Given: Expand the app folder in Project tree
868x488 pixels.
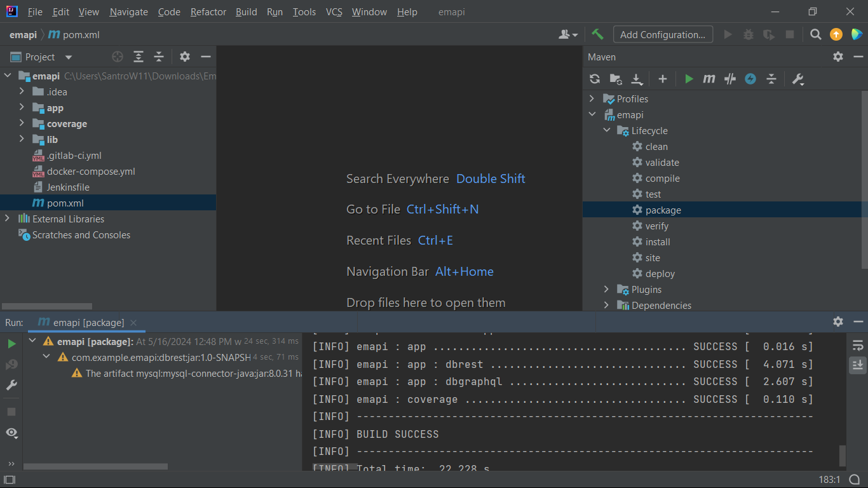Looking at the screenshot, I should 22,107.
